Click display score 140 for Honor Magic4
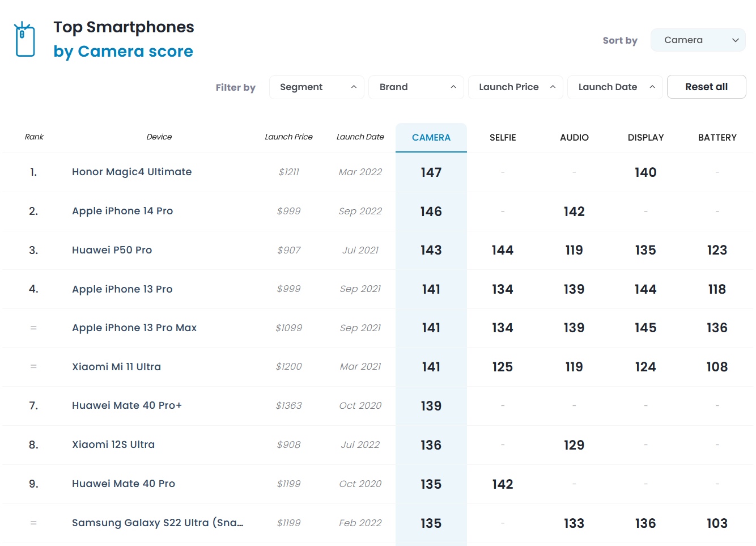 (x=645, y=172)
